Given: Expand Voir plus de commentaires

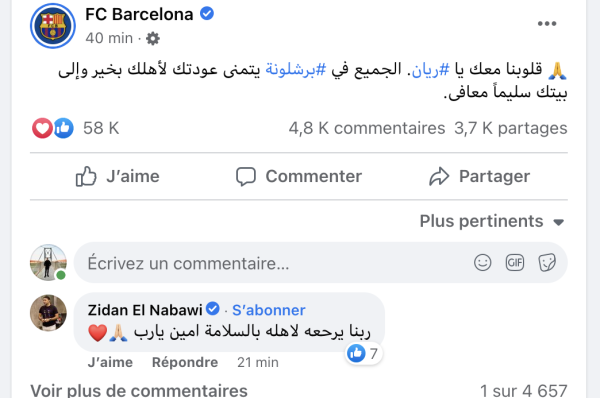Looking at the screenshot, I should [139, 390].
